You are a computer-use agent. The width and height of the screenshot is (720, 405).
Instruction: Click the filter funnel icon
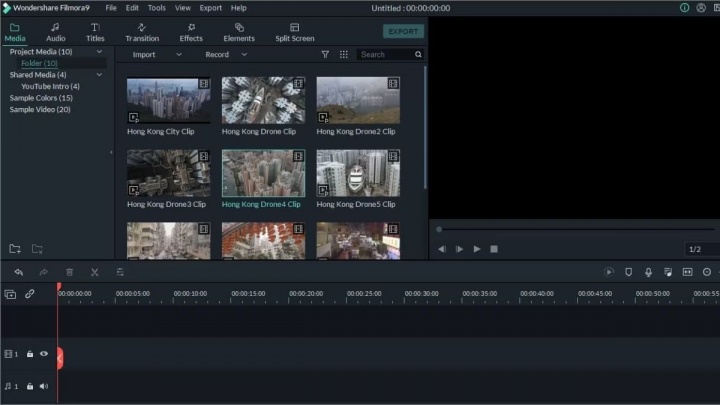(325, 55)
